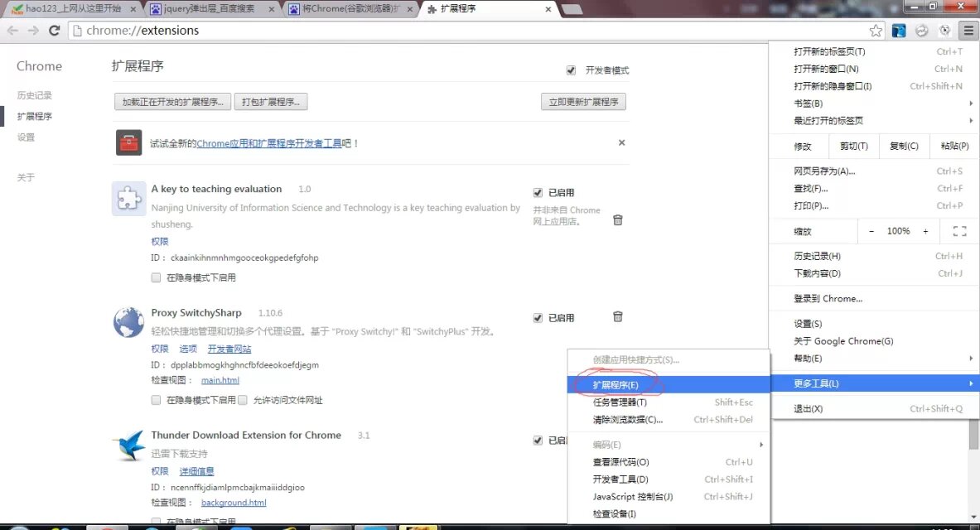980x530 pixels.
Task: Dismiss the developer tools promo banner
Action: (621, 142)
